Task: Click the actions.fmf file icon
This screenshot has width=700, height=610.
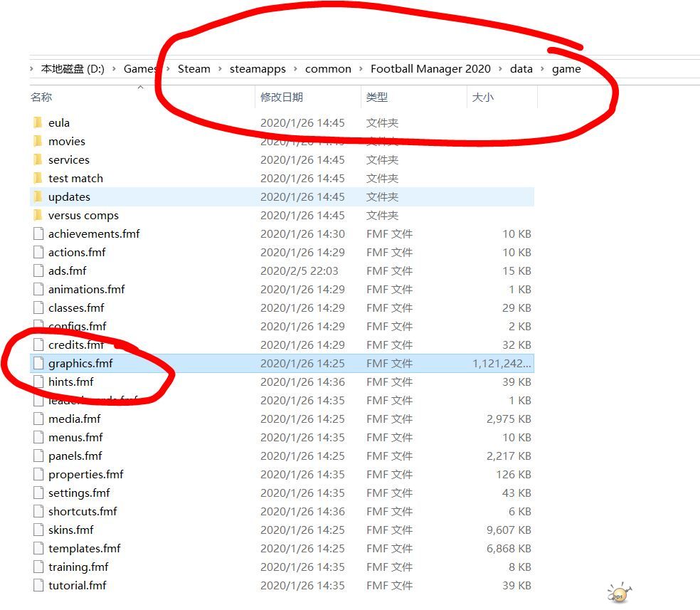Action: [x=38, y=252]
